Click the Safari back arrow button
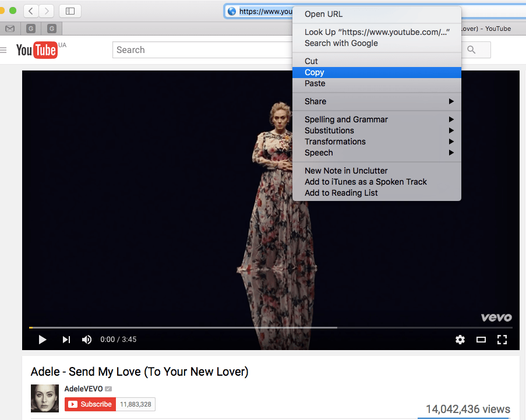526x420 pixels. pyautogui.click(x=31, y=11)
